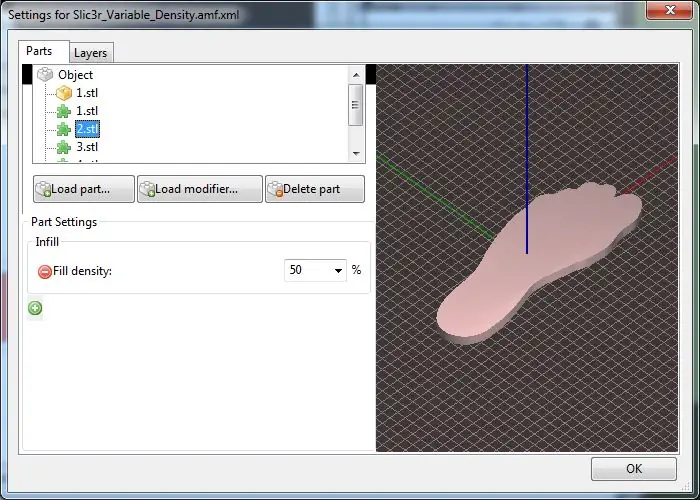700x500 pixels.
Task: Select the first 1.stl part in tree
Action: click(87, 93)
